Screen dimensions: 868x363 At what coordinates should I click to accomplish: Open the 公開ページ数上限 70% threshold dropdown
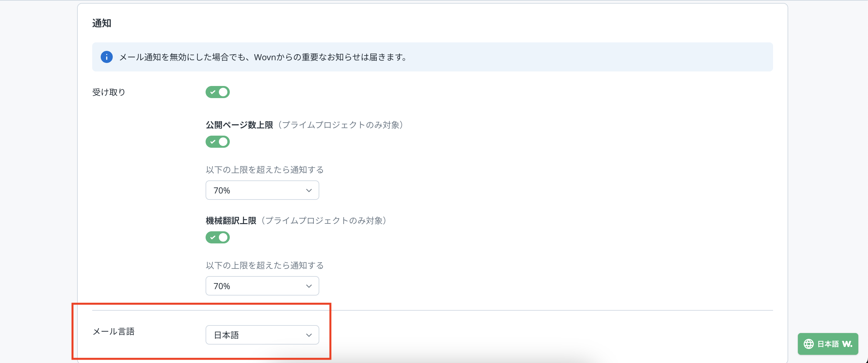pos(262,190)
